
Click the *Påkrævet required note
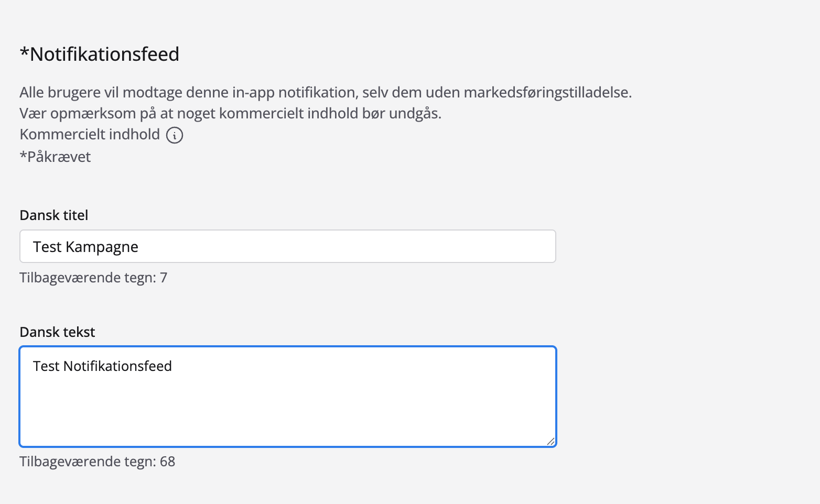(55, 157)
